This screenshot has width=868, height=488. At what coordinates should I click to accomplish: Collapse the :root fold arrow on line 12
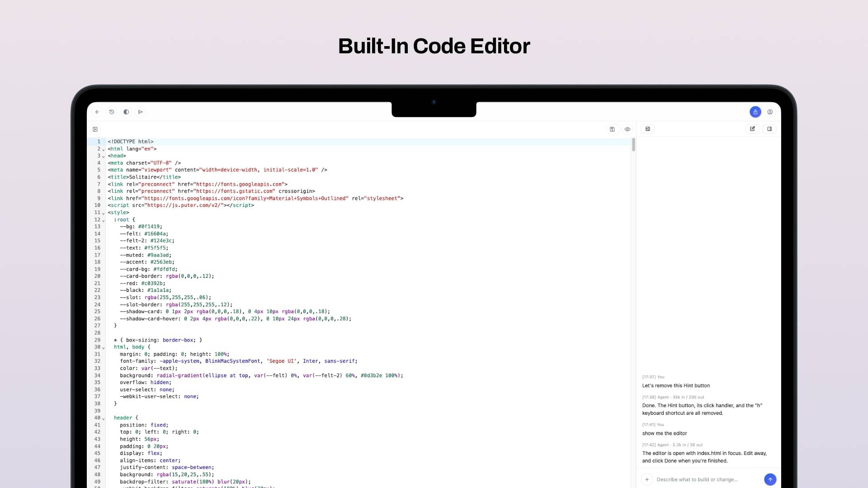(104, 220)
